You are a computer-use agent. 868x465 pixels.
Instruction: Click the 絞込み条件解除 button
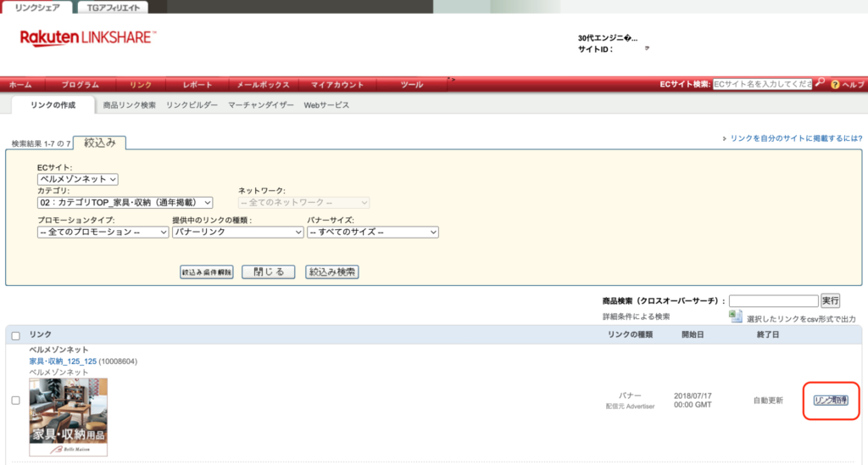206,272
